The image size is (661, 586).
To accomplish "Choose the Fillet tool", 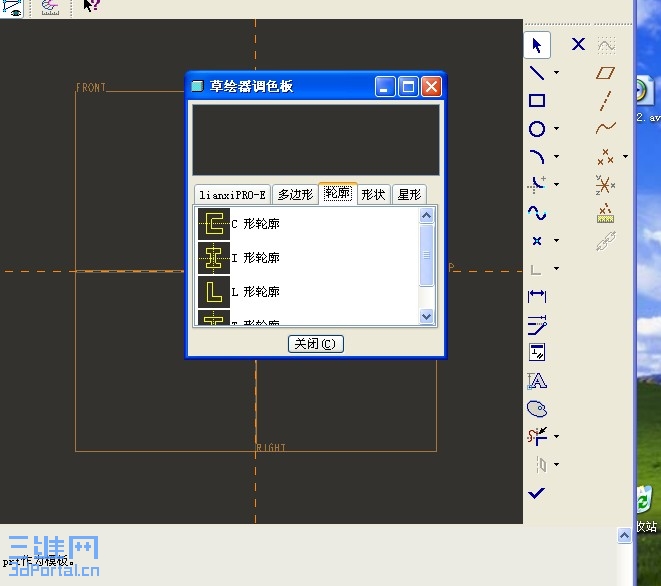I will point(537,184).
